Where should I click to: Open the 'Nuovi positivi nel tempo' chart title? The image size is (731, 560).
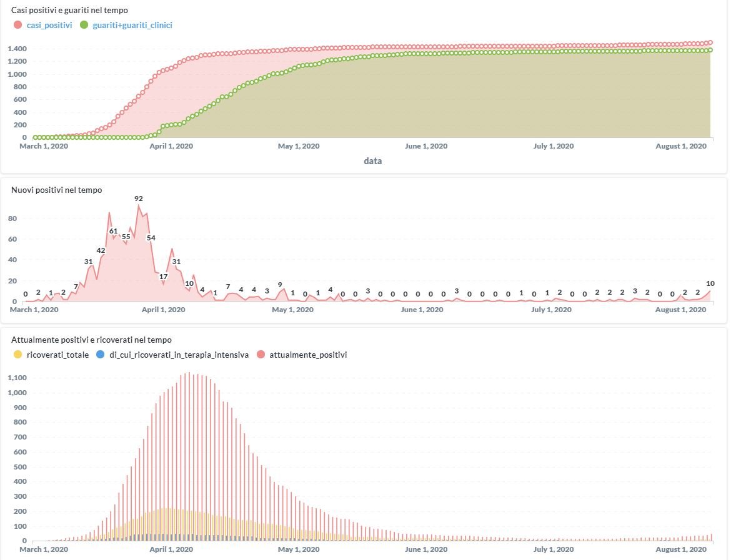[56, 190]
